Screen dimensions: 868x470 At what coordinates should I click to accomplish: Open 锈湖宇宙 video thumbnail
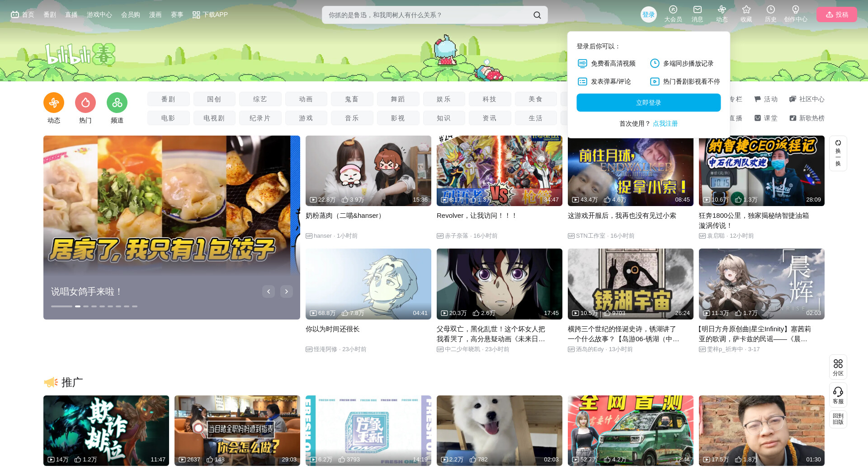[x=631, y=284]
